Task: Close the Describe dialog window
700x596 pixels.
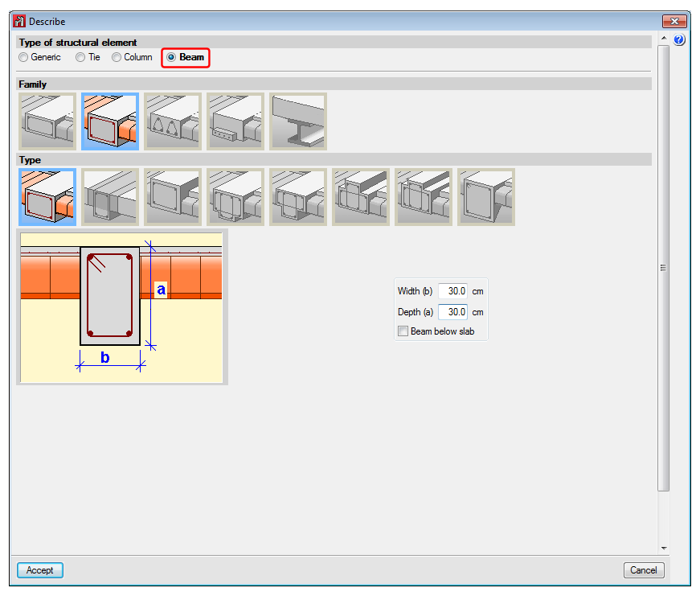Action: point(674,21)
